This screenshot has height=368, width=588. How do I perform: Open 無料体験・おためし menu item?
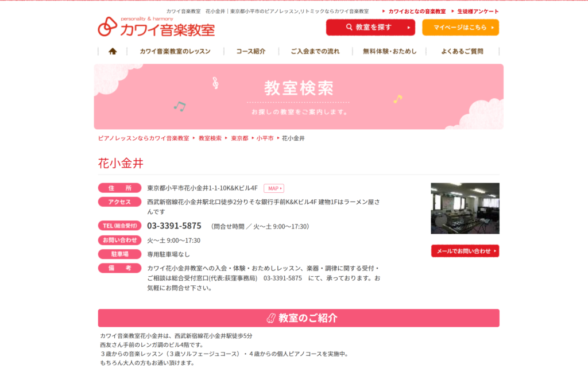pyautogui.click(x=390, y=51)
